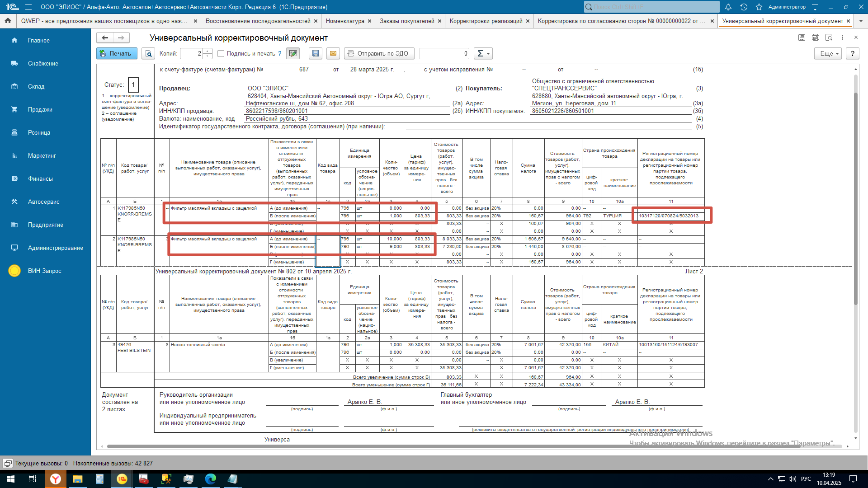Open Task View on taskbar

coord(33,479)
